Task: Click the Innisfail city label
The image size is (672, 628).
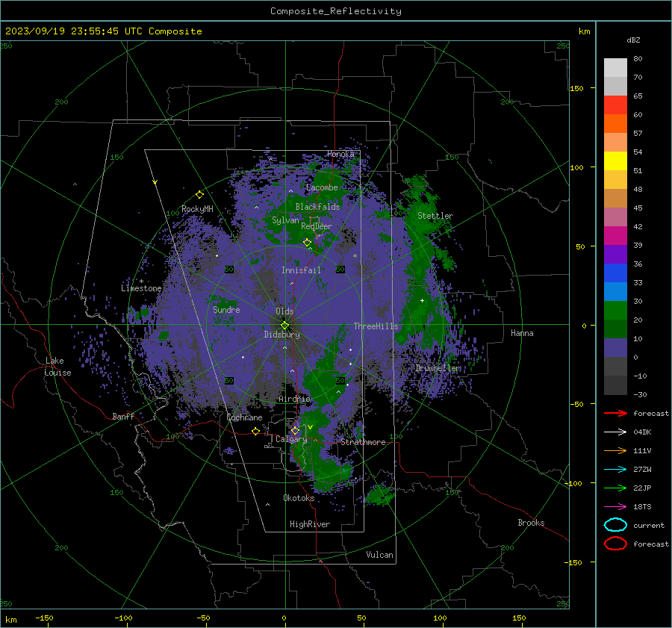Action: [x=301, y=270]
